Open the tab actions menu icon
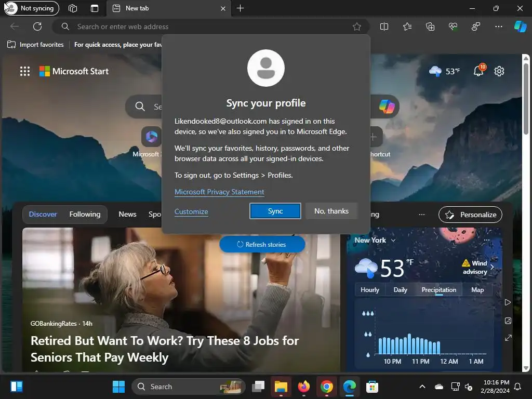The height and width of the screenshot is (399, 532). (x=95, y=8)
